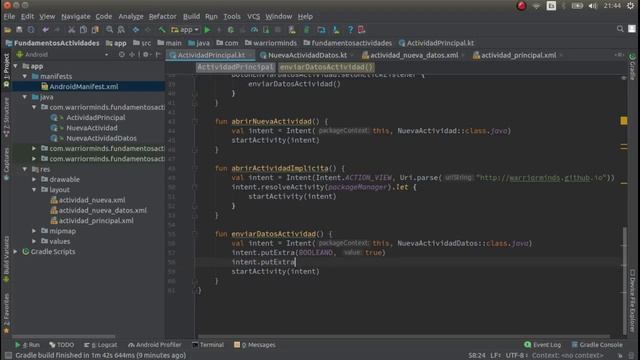
Task: Click the UTF-8 encoding status item
Action: click(516, 356)
